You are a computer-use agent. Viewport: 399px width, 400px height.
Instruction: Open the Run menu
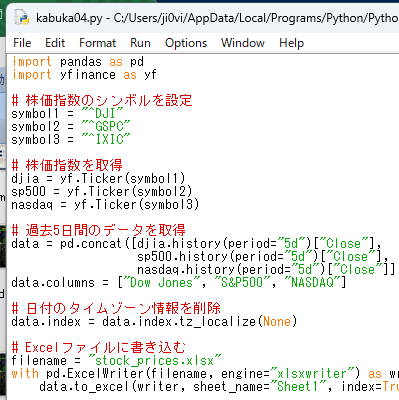140,43
